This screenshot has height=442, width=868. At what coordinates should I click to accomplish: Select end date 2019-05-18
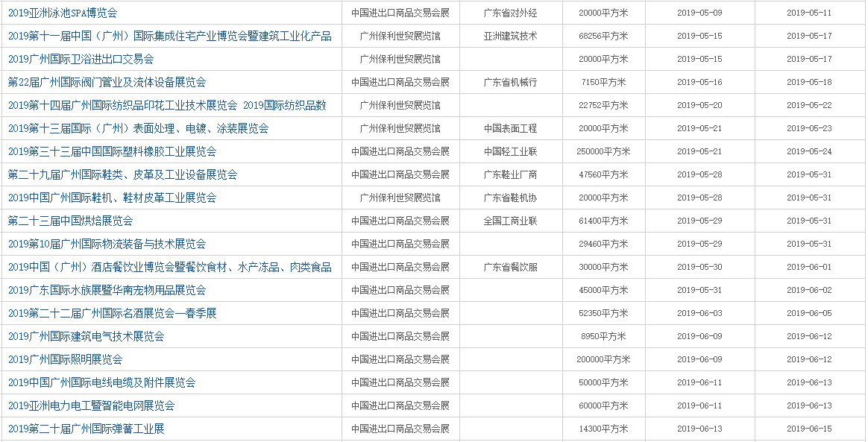pyautogui.click(x=809, y=83)
